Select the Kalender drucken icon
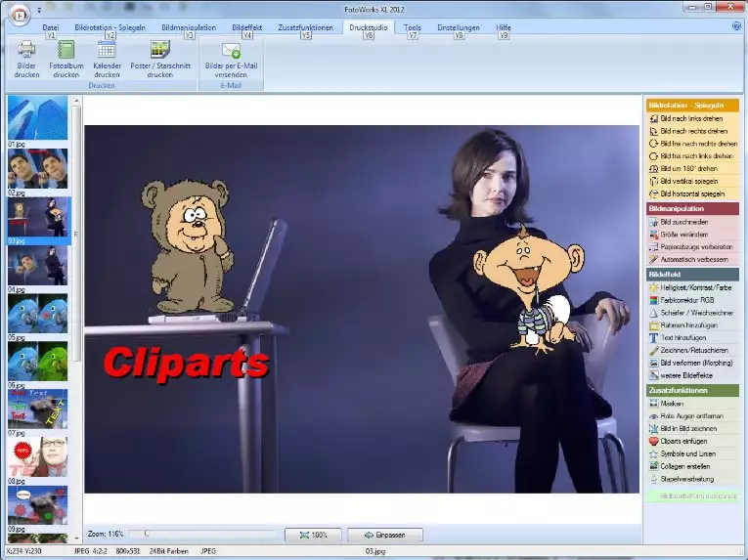 (107, 51)
